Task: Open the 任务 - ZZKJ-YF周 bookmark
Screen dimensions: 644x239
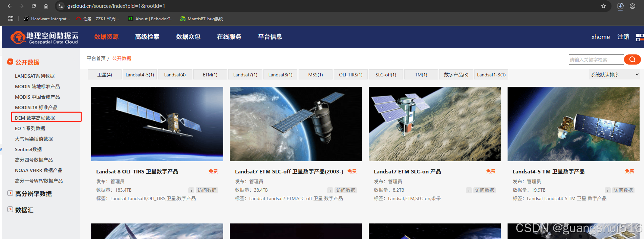Action: pos(98,19)
